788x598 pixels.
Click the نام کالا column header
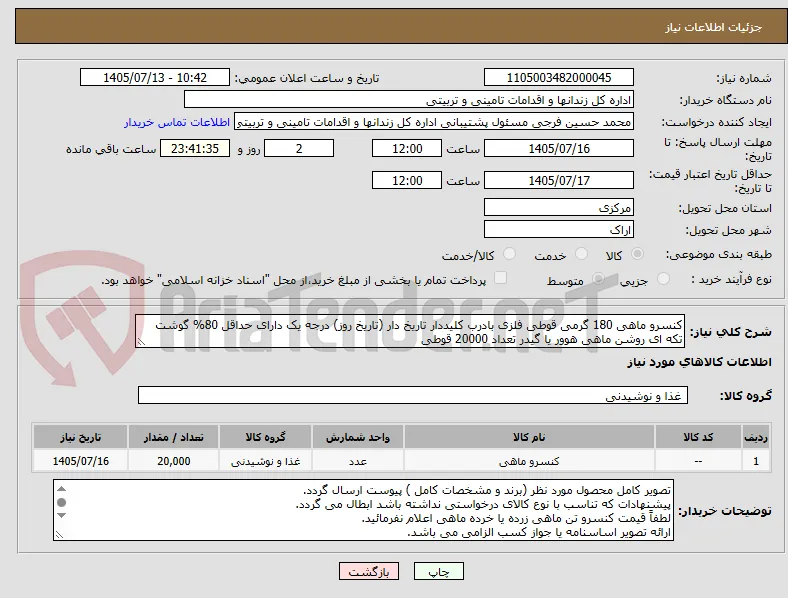click(529, 437)
